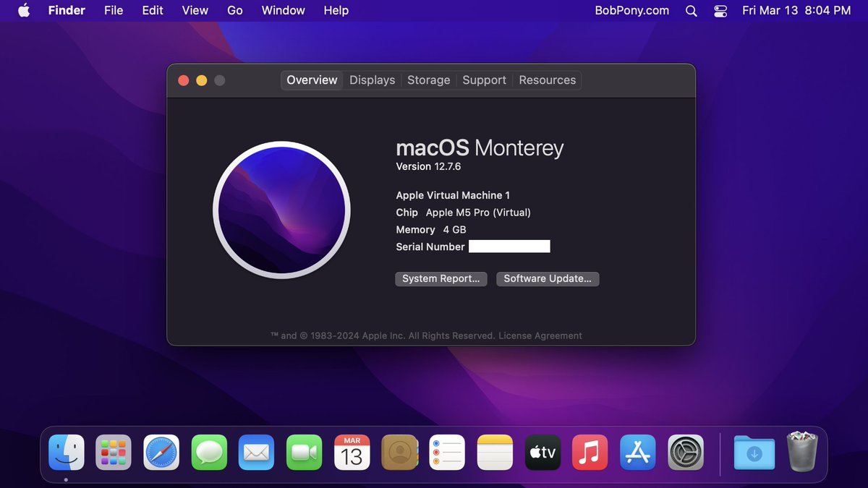Open Contacts app in Dock
Viewport: 868px width, 488px height.
pos(399,453)
